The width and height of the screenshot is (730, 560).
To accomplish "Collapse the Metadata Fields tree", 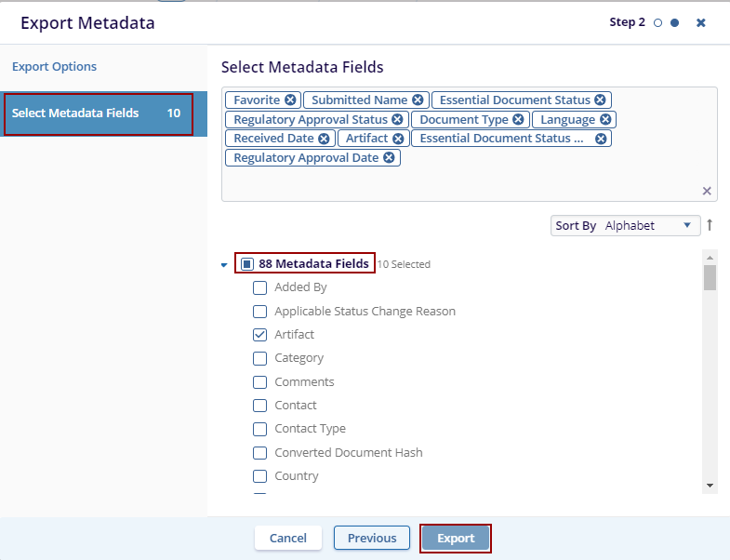I will pos(224,265).
